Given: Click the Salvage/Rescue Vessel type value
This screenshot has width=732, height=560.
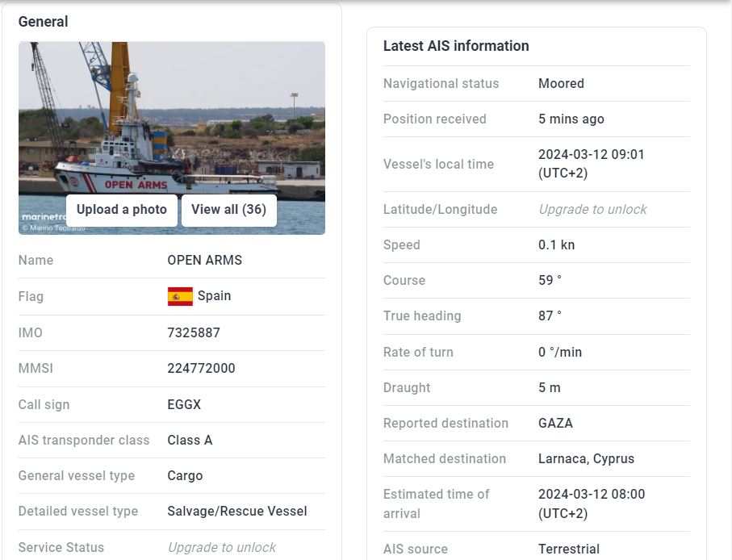Looking at the screenshot, I should (x=236, y=511).
